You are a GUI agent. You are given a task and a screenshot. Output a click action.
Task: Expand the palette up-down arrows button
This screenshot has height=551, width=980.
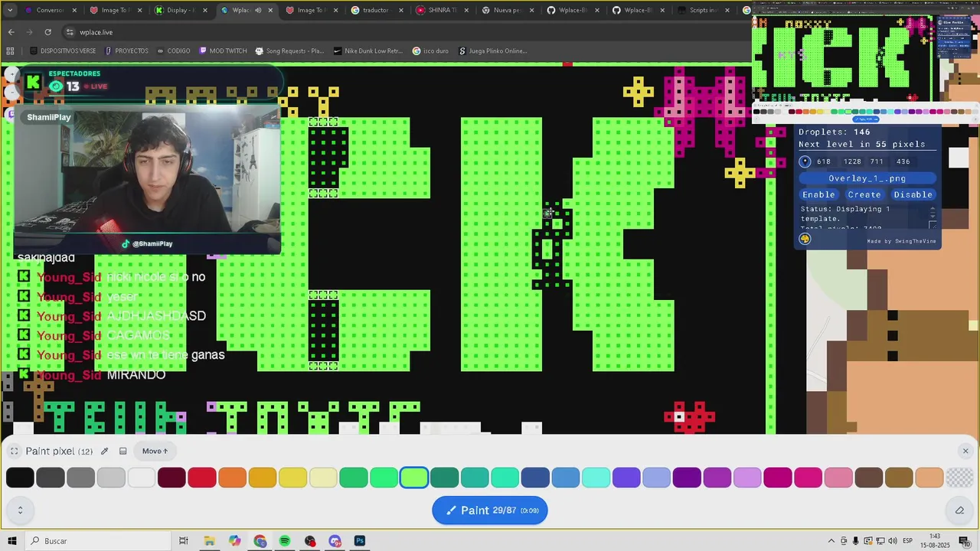20,510
